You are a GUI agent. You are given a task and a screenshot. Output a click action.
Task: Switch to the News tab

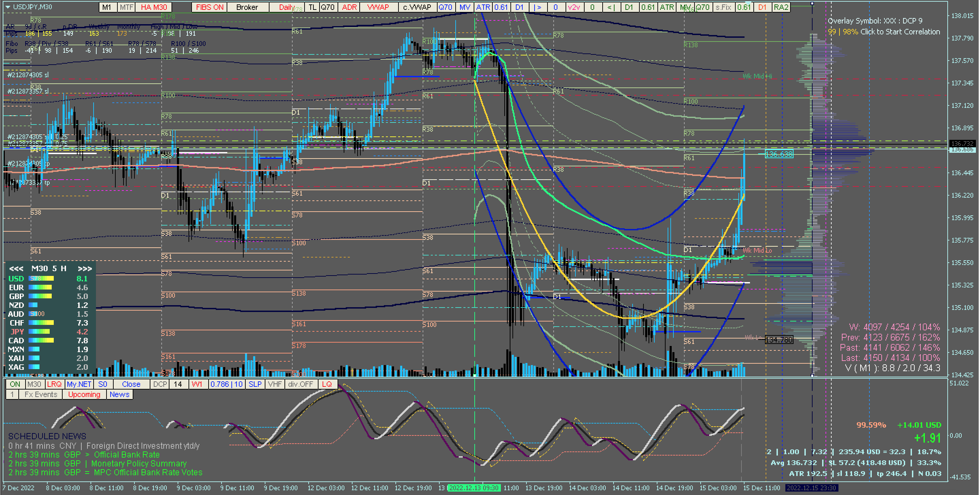coord(119,395)
